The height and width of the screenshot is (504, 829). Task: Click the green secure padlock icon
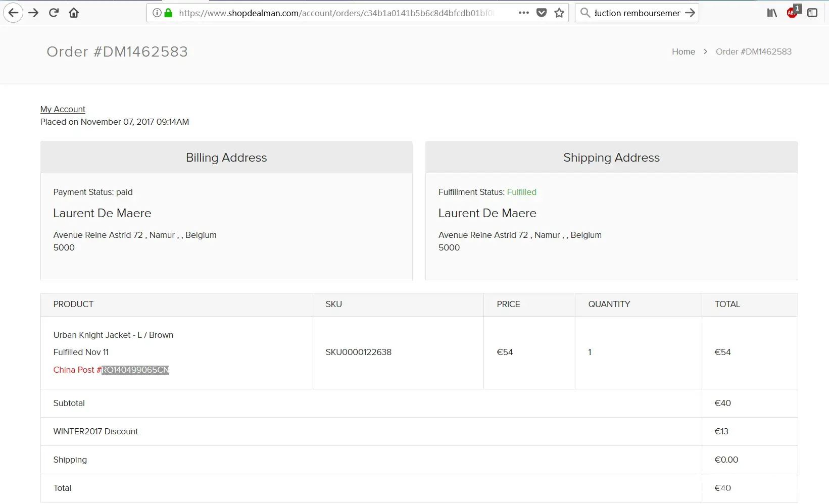(x=168, y=13)
